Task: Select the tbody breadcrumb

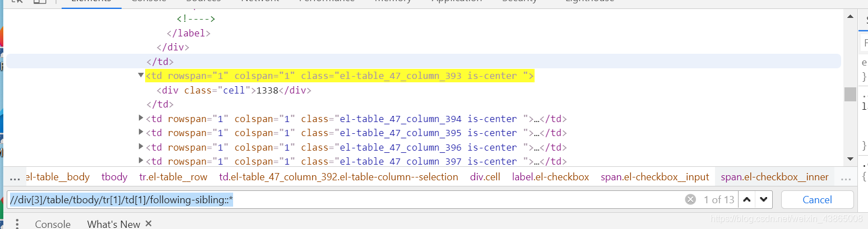Action: click(x=114, y=177)
